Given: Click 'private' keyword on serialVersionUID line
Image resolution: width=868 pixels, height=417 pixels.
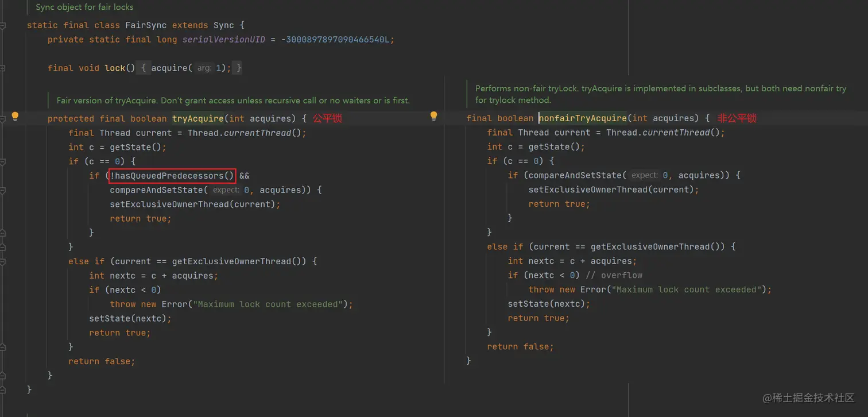Looking at the screenshot, I should 65,40.
